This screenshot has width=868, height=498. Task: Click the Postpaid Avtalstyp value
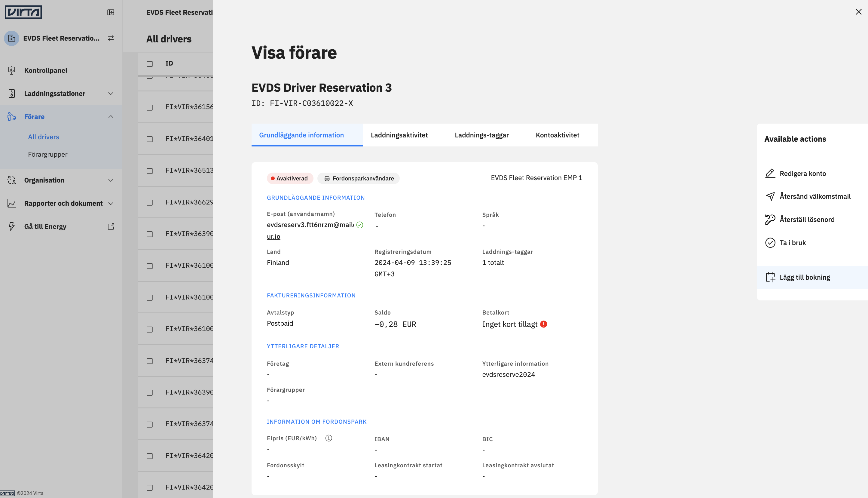(x=280, y=324)
